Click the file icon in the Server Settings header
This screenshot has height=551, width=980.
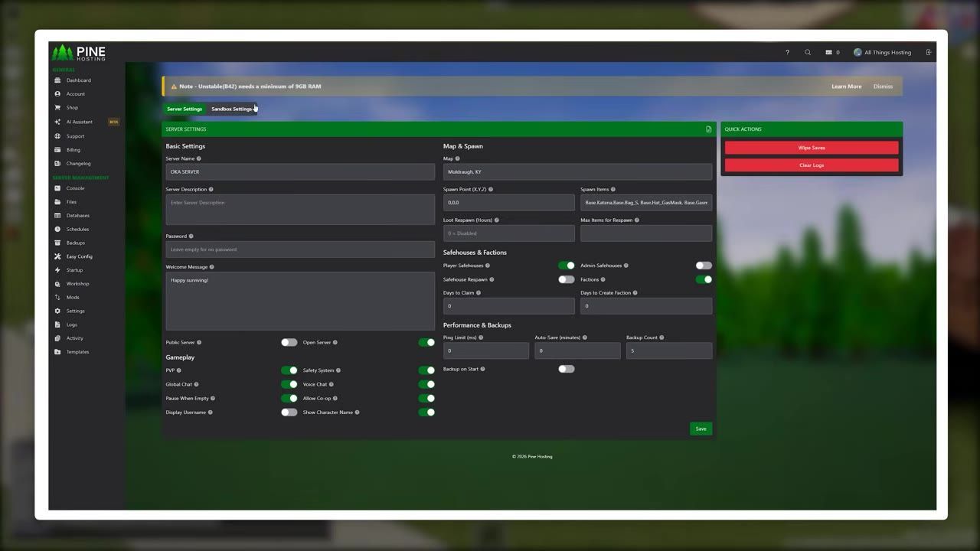pyautogui.click(x=709, y=129)
